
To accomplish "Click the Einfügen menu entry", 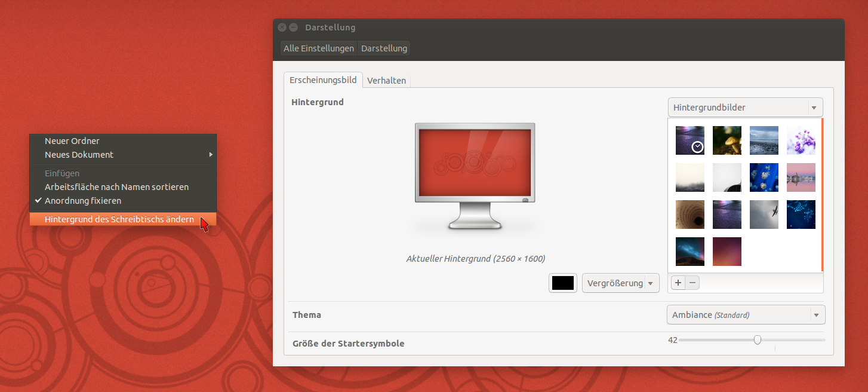I will coord(123,173).
